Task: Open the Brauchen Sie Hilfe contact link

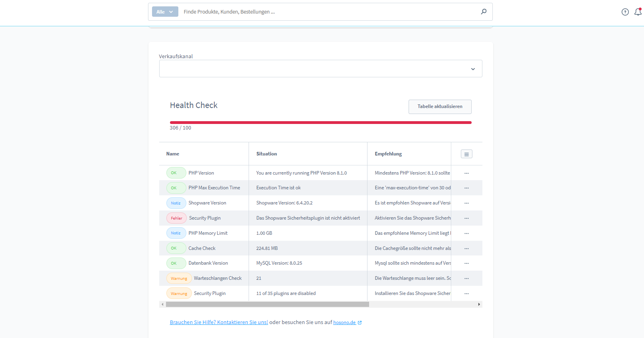Action: click(219, 322)
